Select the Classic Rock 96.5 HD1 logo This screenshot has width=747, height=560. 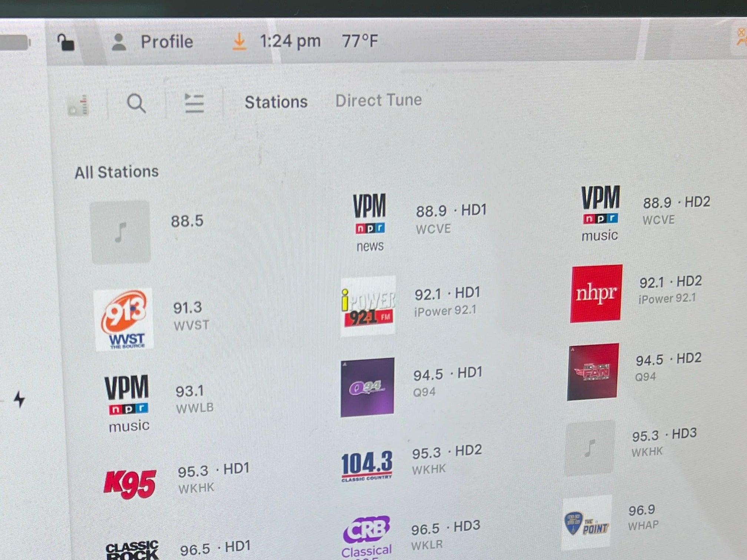point(133,550)
